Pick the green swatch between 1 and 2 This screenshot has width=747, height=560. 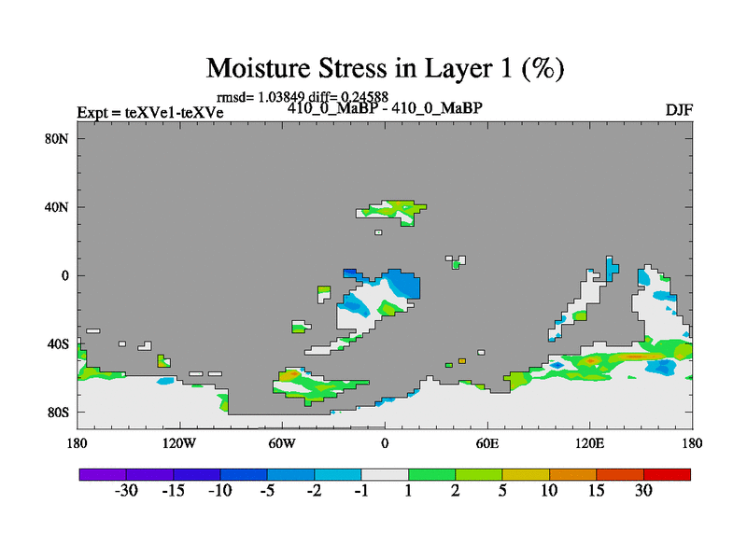pyautogui.click(x=431, y=474)
